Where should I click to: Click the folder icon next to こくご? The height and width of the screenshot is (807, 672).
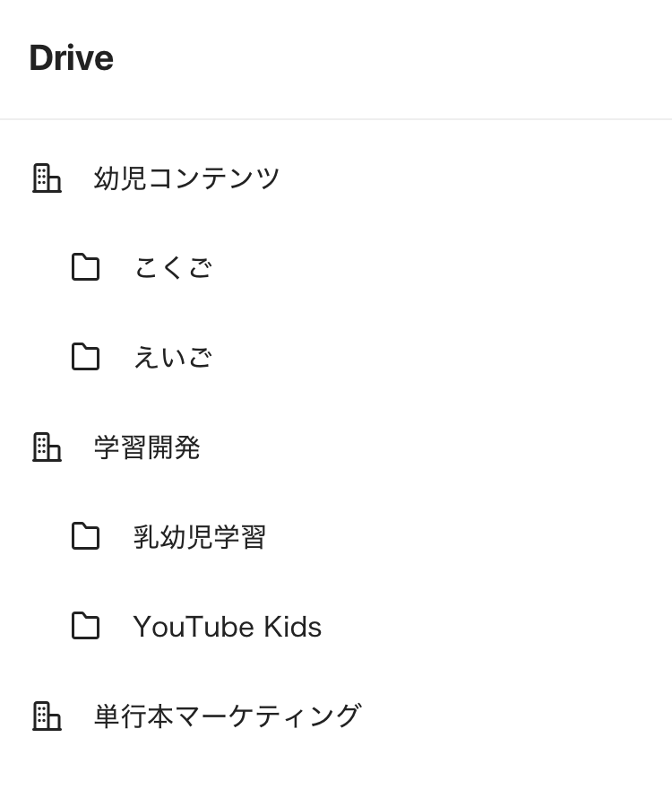85,267
